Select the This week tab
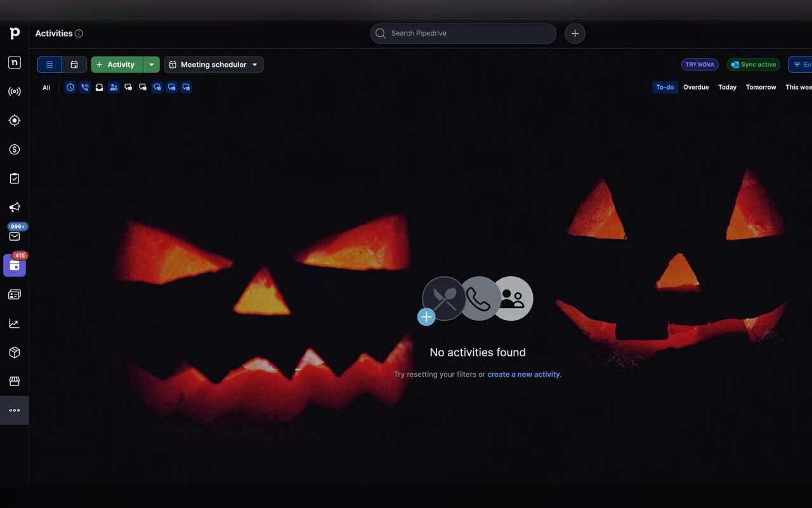812x508 pixels. (799, 88)
